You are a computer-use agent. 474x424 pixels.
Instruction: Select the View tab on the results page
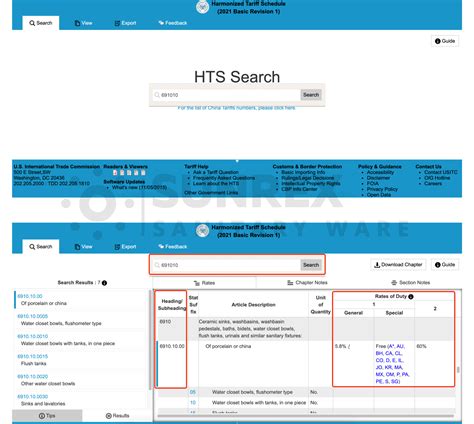(83, 247)
